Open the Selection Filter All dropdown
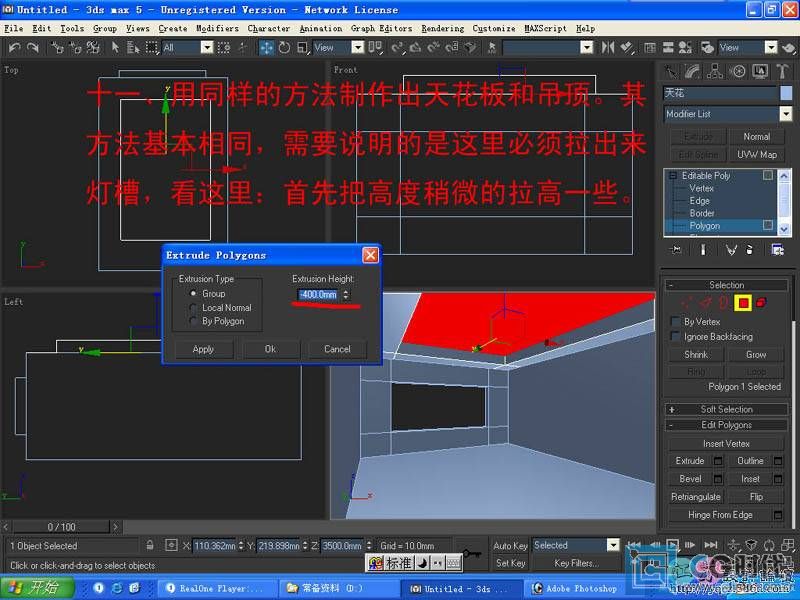Viewport: 800px width, 600px height. coord(207,48)
